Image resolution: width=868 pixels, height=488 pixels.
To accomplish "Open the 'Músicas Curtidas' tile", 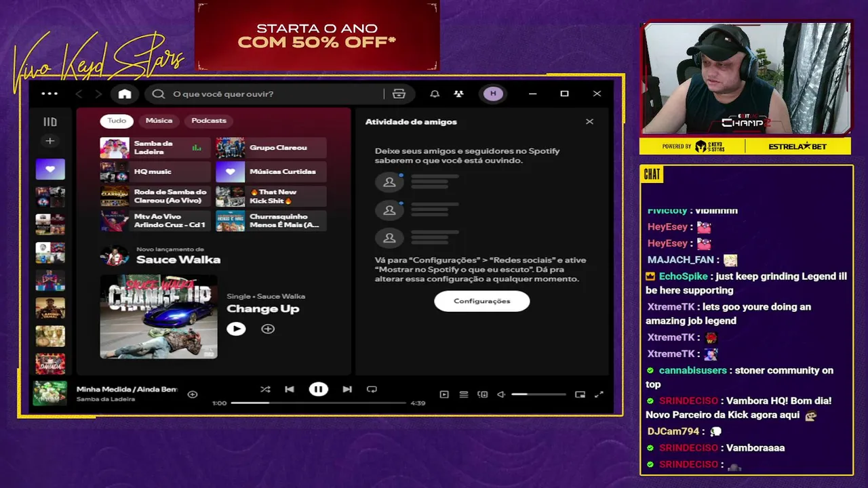I will tap(271, 172).
